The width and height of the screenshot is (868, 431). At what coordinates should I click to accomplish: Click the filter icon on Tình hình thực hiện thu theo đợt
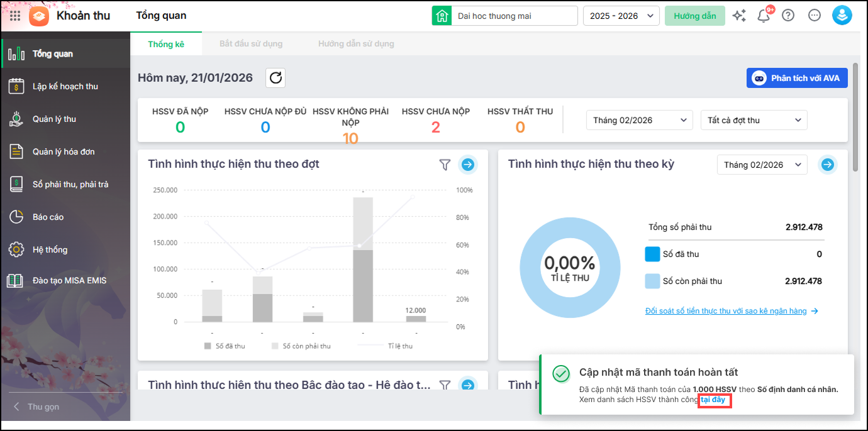point(445,165)
